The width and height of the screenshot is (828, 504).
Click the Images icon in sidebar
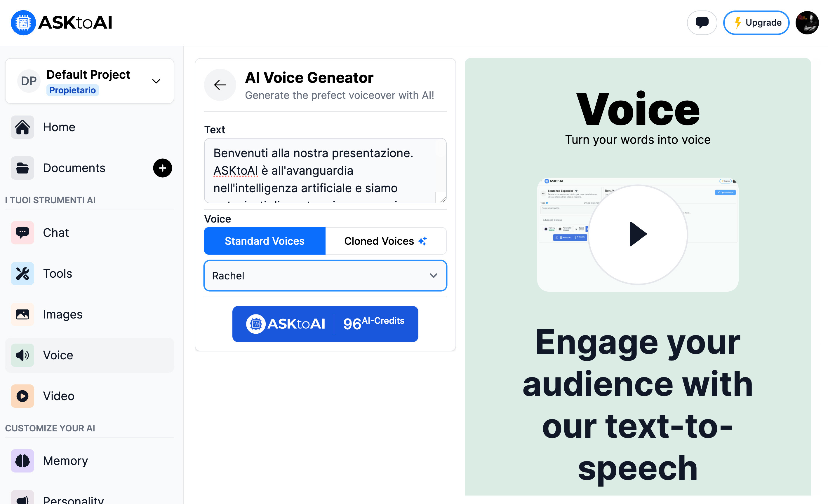pyautogui.click(x=22, y=314)
